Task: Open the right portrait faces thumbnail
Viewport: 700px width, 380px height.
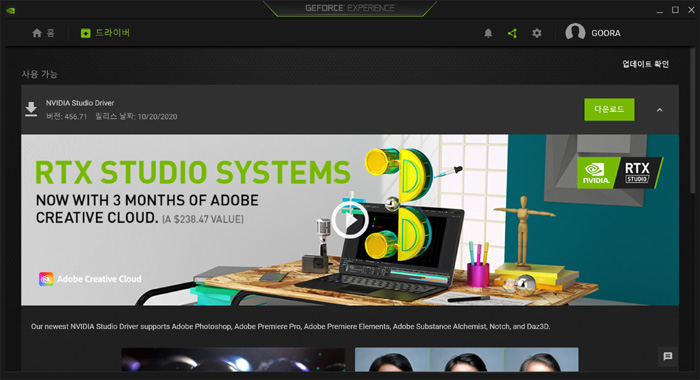Action: (467, 359)
